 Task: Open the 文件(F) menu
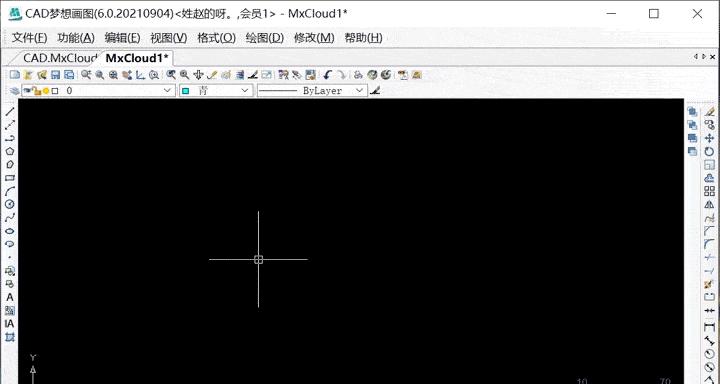coord(29,38)
